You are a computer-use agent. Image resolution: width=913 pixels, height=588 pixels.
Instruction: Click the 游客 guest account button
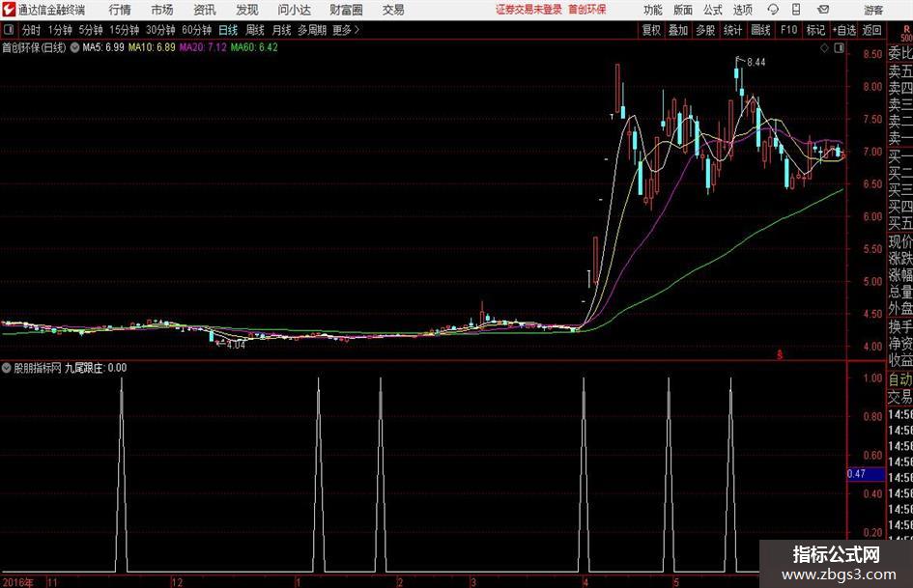[873, 10]
